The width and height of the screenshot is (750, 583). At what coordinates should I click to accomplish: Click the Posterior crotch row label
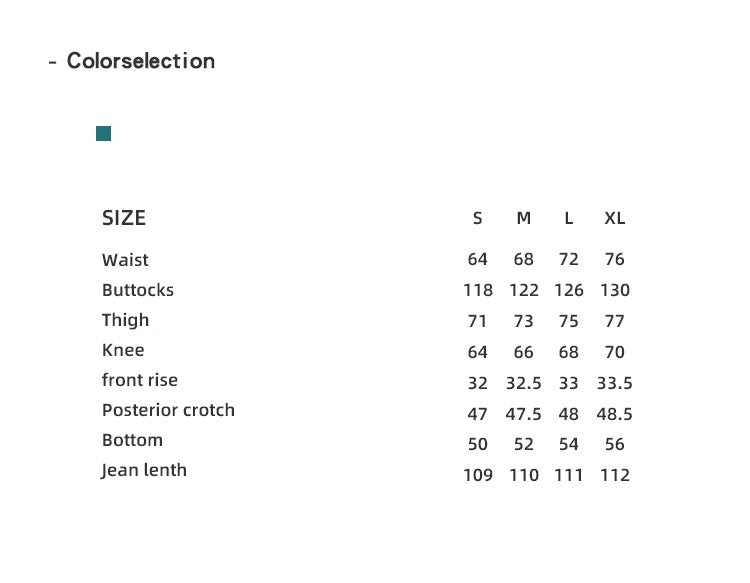168,410
